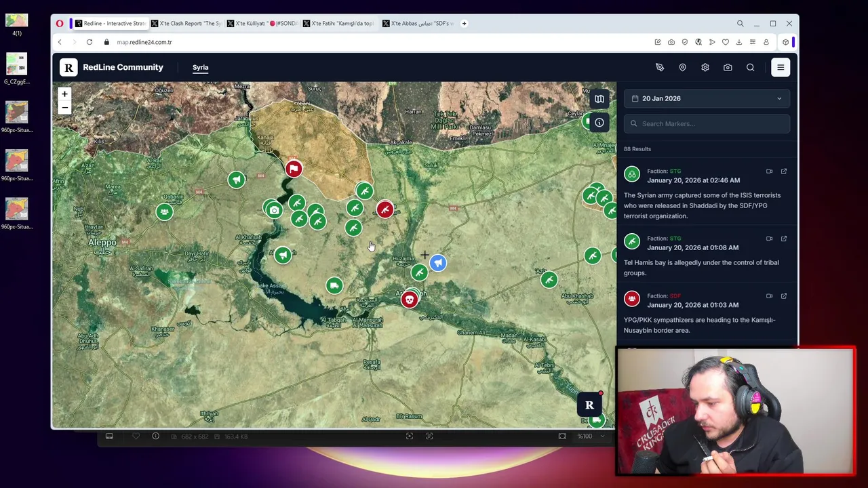Viewport: 868px width, 488px height.
Task: Show the map info button
Action: [x=599, y=123]
